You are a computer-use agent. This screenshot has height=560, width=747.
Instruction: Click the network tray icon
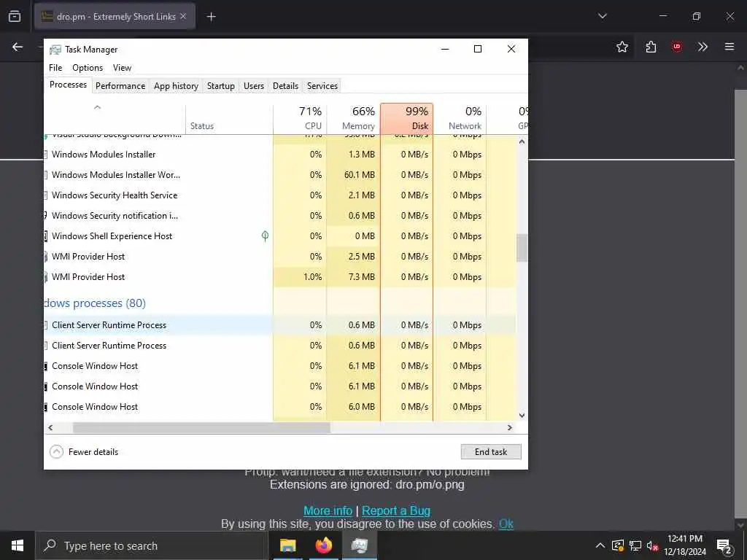click(635, 545)
